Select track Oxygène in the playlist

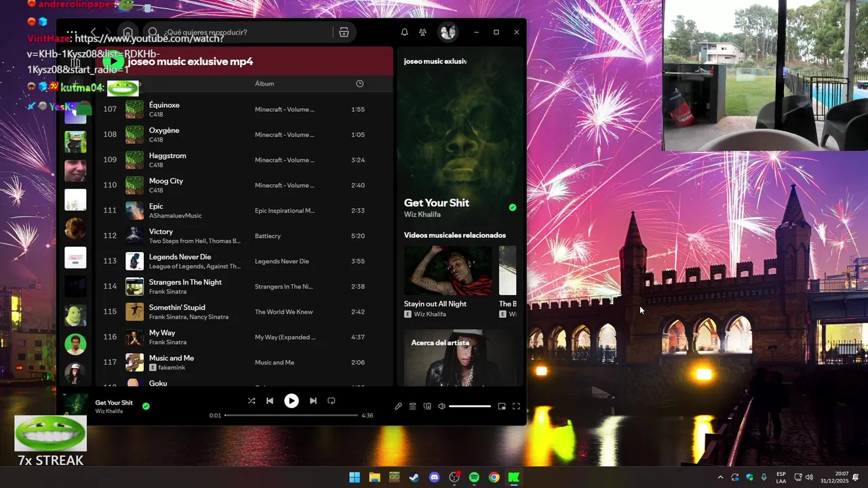pyautogui.click(x=244, y=134)
